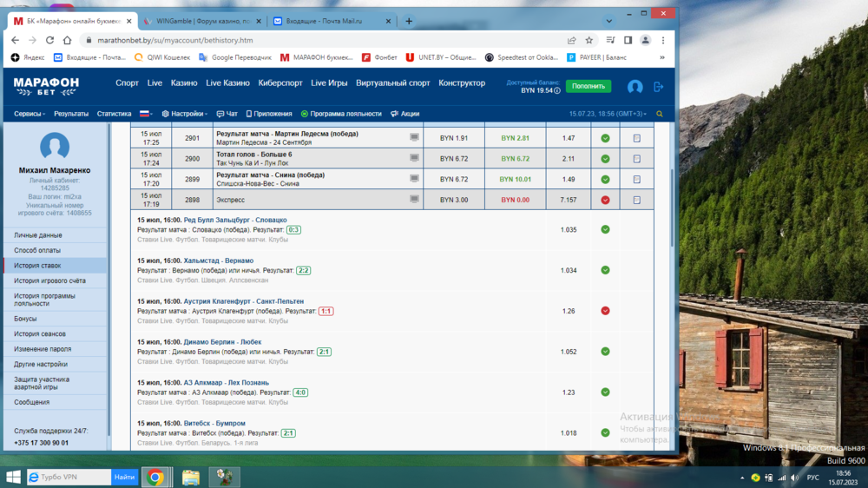Open the Сервисы dropdown menu
This screenshot has width=868, height=488.
[x=30, y=114]
